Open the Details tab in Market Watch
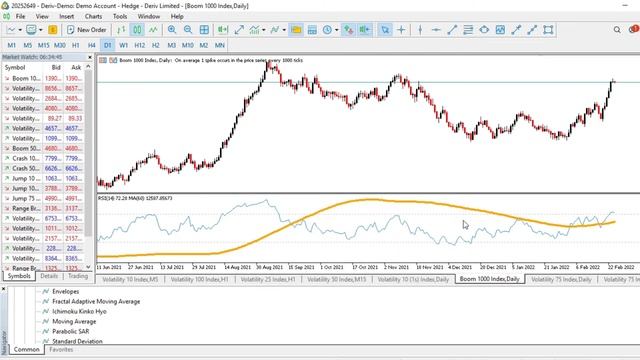The height and width of the screenshot is (360, 640). pos(49,276)
